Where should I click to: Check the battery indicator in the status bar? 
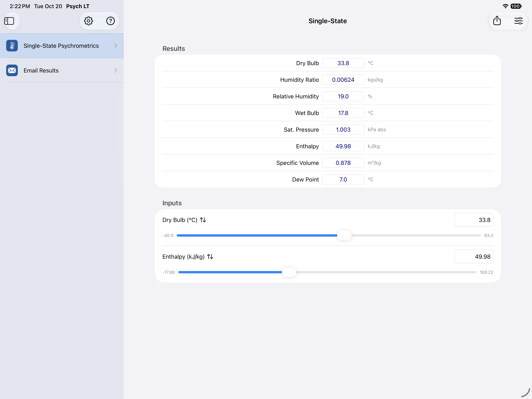pyautogui.click(x=516, y=6)
